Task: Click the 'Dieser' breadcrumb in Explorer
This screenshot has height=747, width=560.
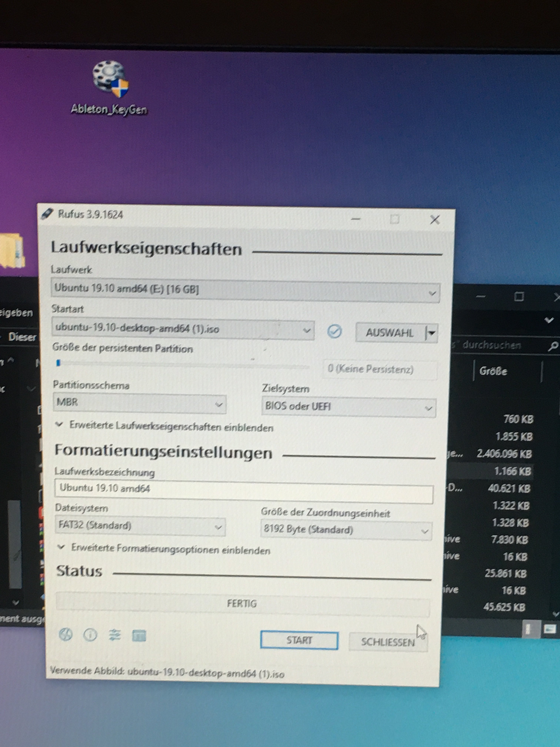Action: pyautogui.click(x=22, y=337)
